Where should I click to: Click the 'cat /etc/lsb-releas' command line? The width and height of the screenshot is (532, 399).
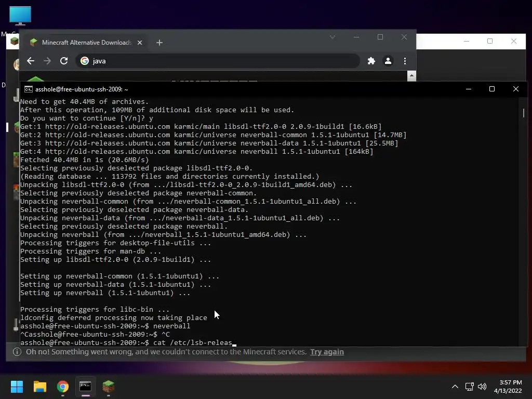[x=128, y=342]
